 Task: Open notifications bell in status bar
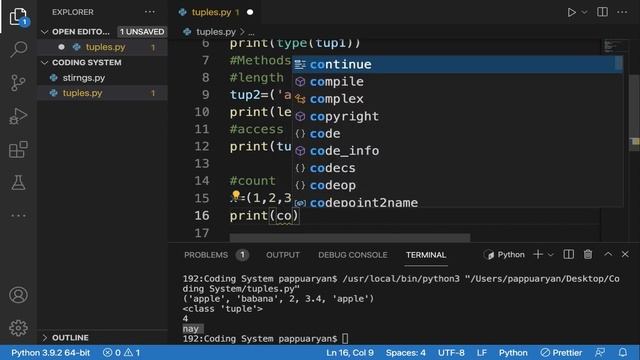point(622,352)
